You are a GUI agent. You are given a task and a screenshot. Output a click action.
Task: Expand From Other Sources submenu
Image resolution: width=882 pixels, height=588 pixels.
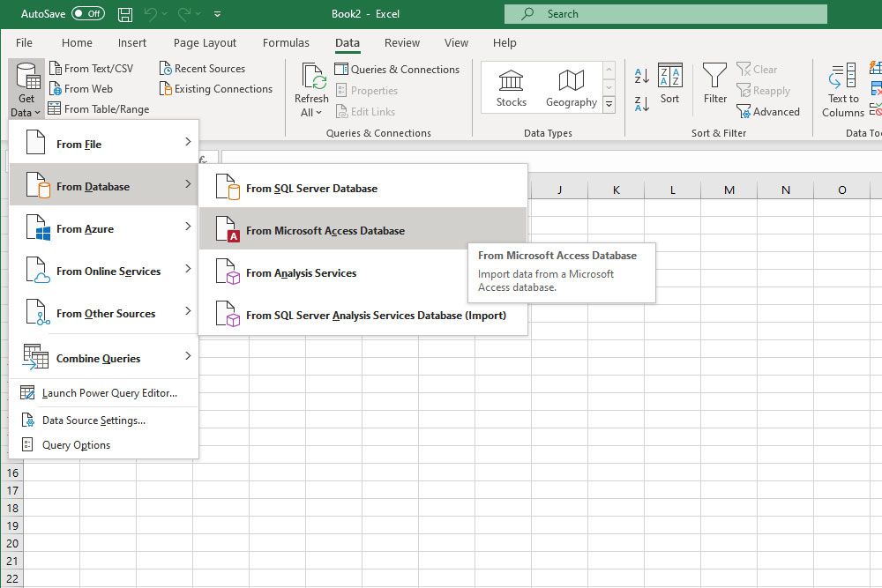(x=104, y=313)
